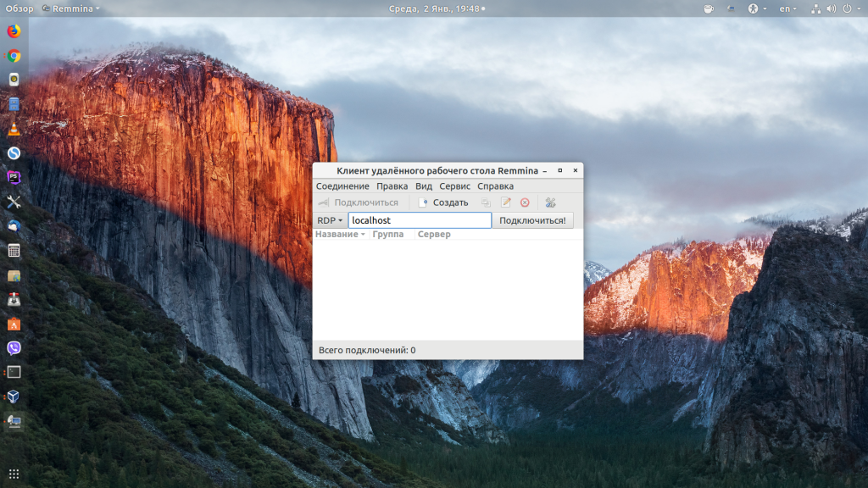Screen dimensions: 868x488
Task: Open the Справка menu
Action: tap(495, 186)
